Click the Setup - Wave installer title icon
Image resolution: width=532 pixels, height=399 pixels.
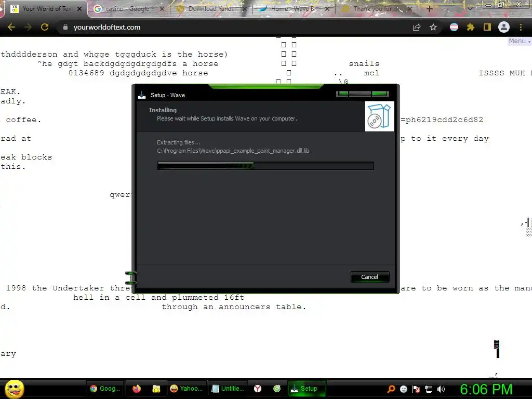tap(142, 96)
